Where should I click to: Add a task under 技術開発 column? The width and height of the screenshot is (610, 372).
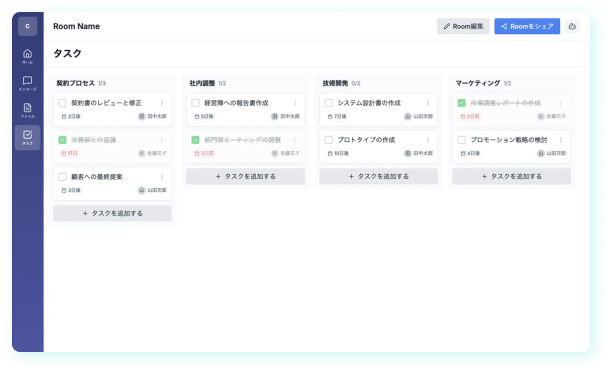(379, 176)
